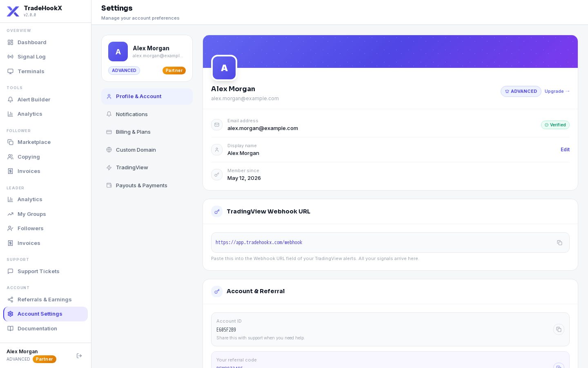588x368 pixels.
Task: Click the Account Settings gear icon
Action: pos(11,314)
